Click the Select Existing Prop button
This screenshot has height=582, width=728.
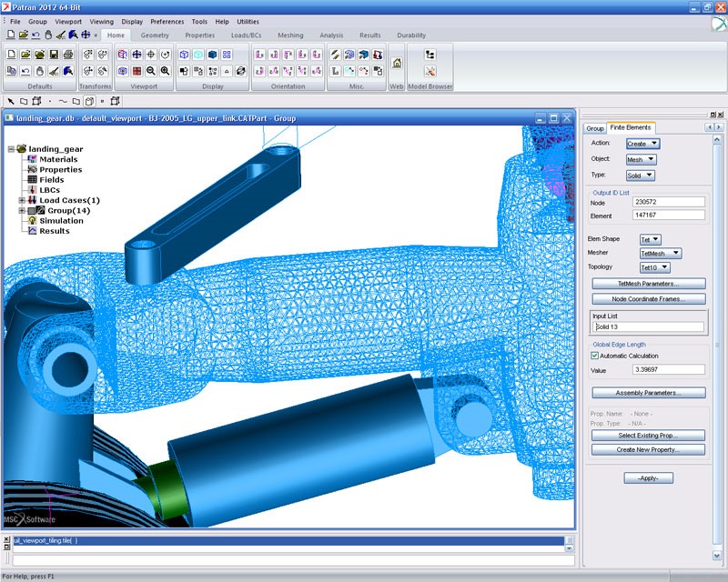pyautogui.click(x=648, y=436)
